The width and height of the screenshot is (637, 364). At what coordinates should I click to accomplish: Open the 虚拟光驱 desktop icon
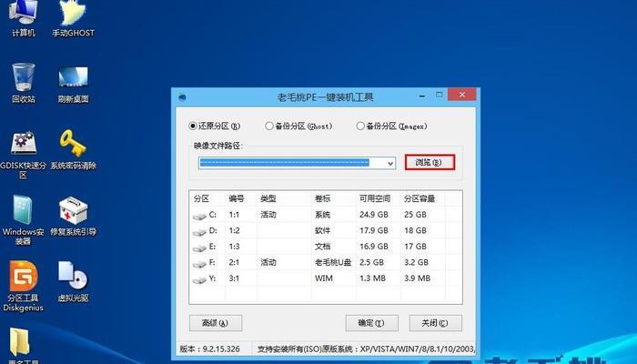(73, 282)
